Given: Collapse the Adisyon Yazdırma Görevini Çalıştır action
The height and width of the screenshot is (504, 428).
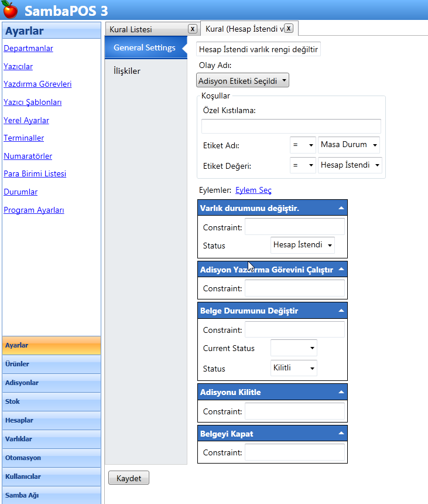Looking at the screenshot, I should (341, 270).
